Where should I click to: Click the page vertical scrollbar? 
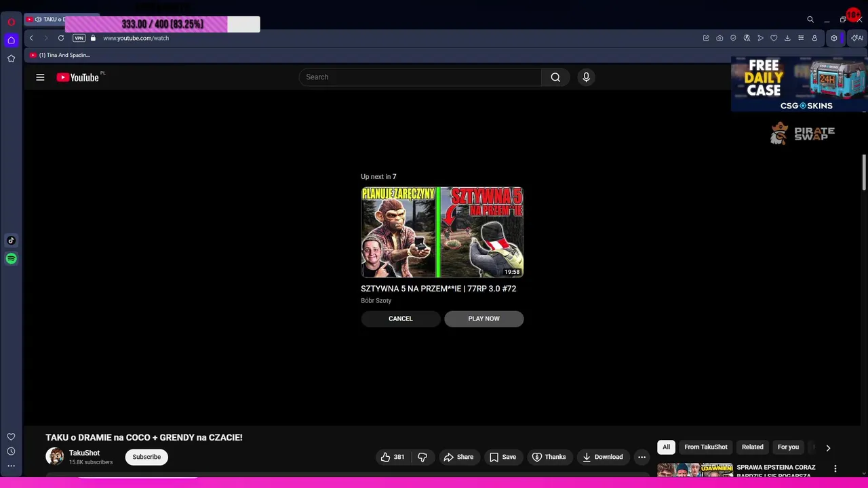[864, 173]
